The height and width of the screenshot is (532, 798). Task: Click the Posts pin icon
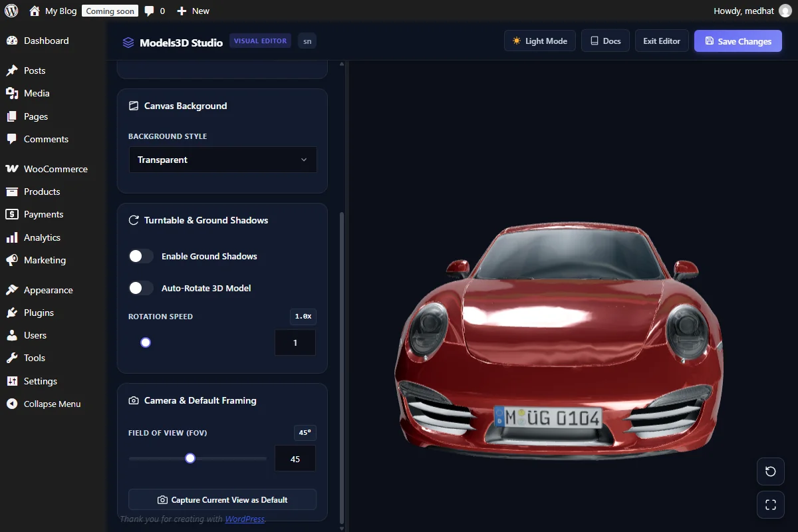click(12, 70)
